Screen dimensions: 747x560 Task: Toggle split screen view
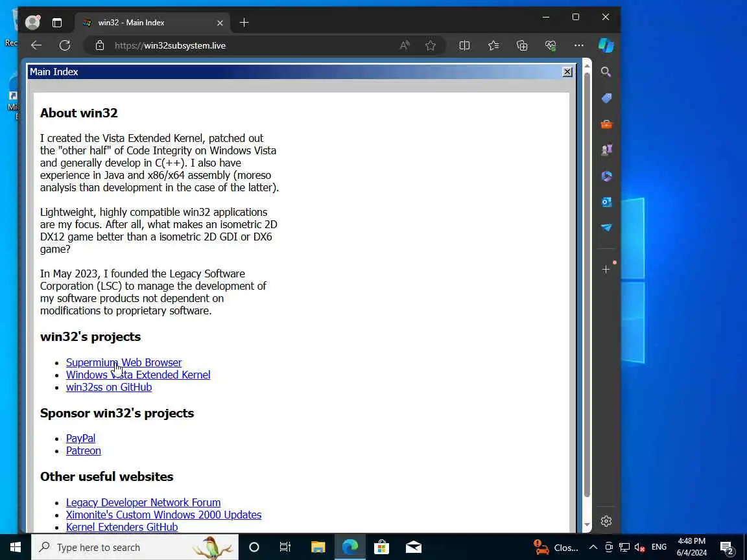click(x=464, y=46)
